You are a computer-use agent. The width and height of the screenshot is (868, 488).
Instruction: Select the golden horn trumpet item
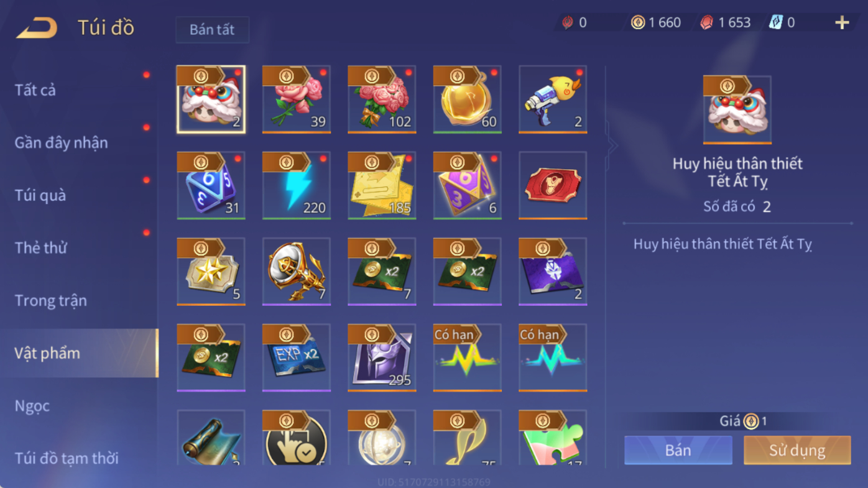297,272
